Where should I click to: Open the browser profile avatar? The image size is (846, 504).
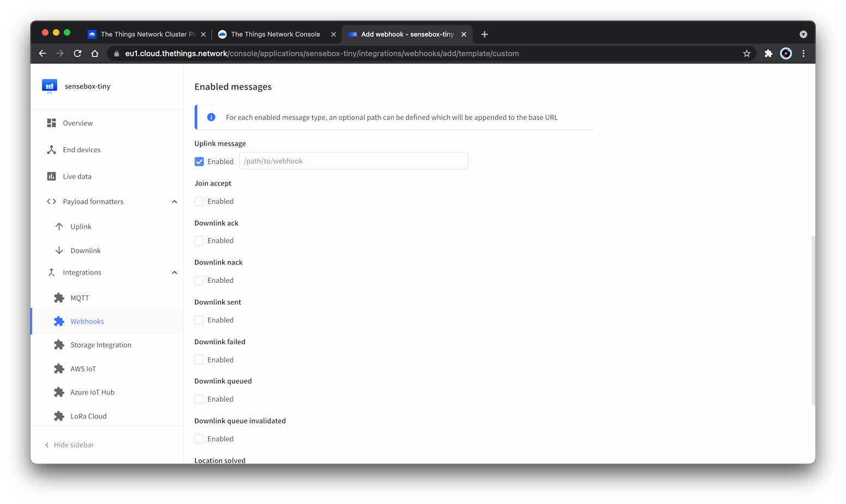click(x=786, y=53)
